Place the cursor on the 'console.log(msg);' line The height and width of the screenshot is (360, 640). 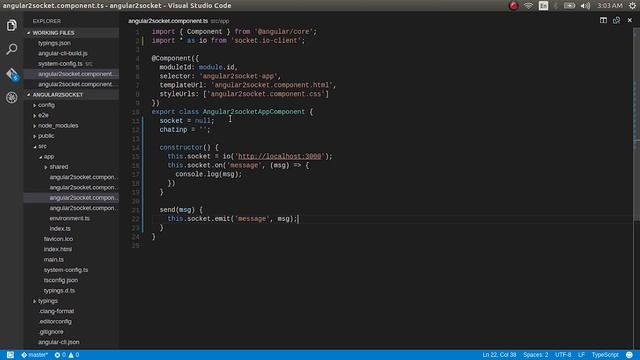209,174
